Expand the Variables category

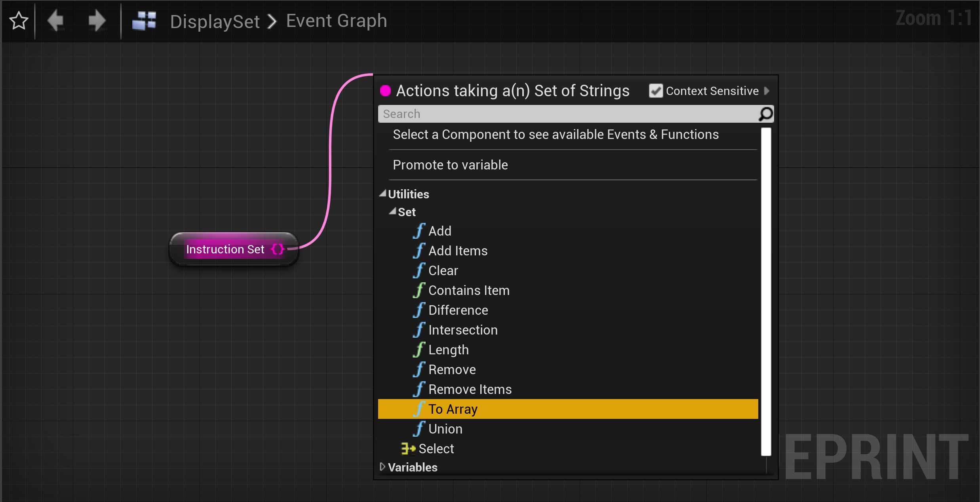coord(382,467)
